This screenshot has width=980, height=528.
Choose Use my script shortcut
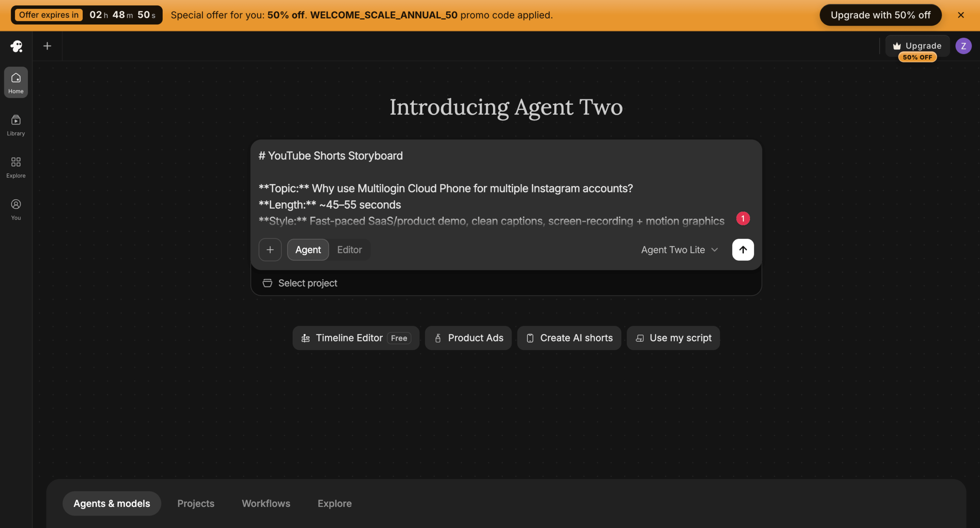tap(673, 338)
